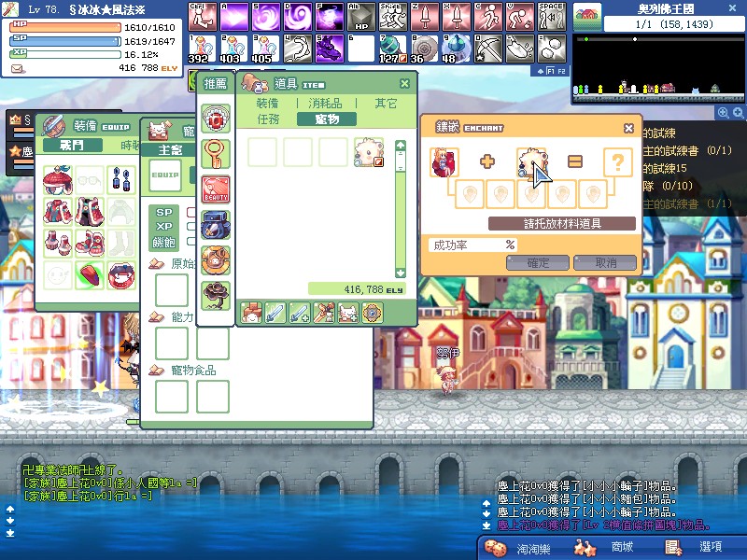Click the golden key icon in recommend sidebar

click(x=216, y=154)
